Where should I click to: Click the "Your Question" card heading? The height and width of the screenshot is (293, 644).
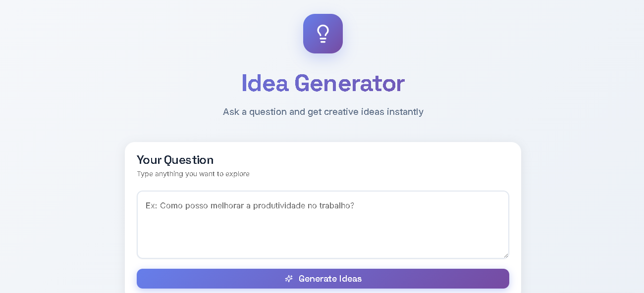click(175, 160)
